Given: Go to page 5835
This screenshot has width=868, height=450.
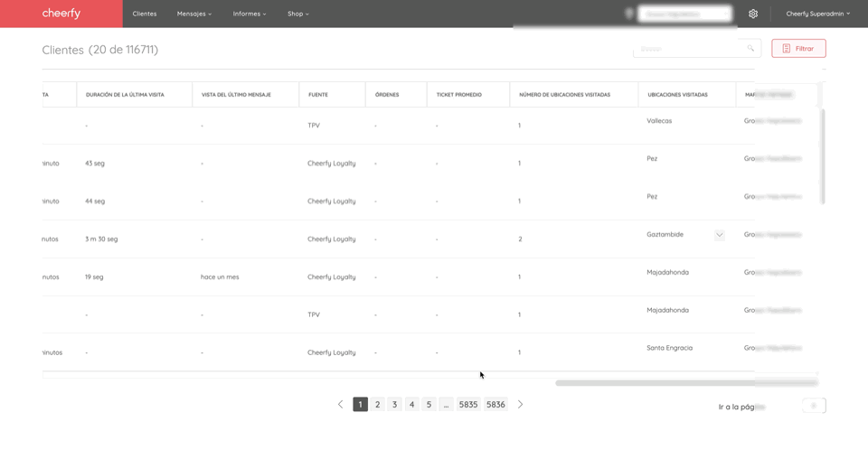Looking at the screenshot, I should tap(468, 405).
